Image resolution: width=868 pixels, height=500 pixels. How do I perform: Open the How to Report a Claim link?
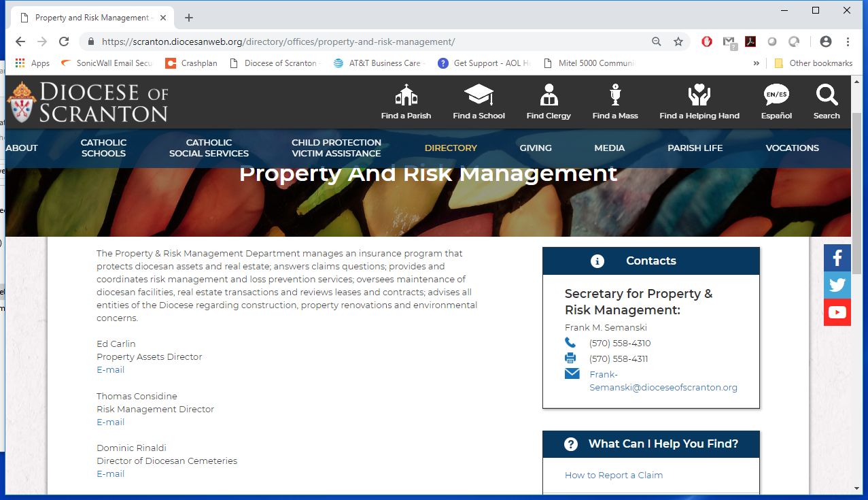click(613, 475)
